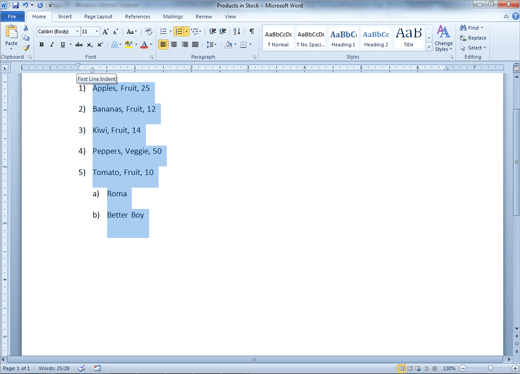Click the Increase Indent icon
This screenshot has width=520, height=374.
pos(223,32)
